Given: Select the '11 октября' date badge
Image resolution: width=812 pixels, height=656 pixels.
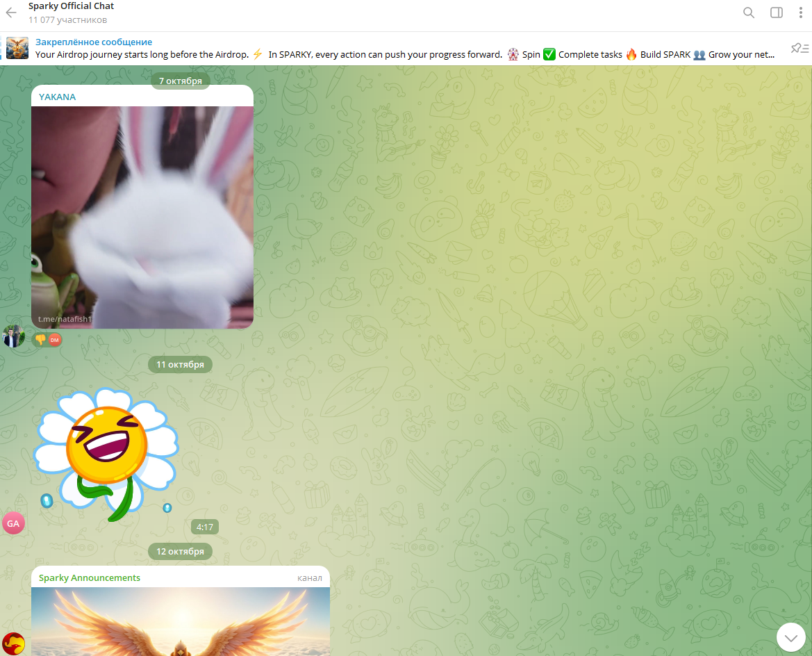Looking at the screenshot, I should 180,364.
